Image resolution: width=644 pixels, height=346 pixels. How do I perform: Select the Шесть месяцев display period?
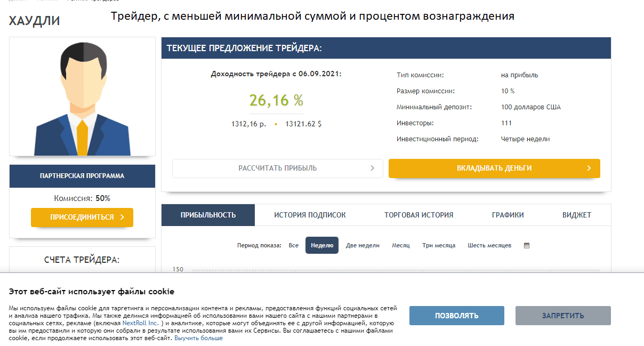point(489,245)
